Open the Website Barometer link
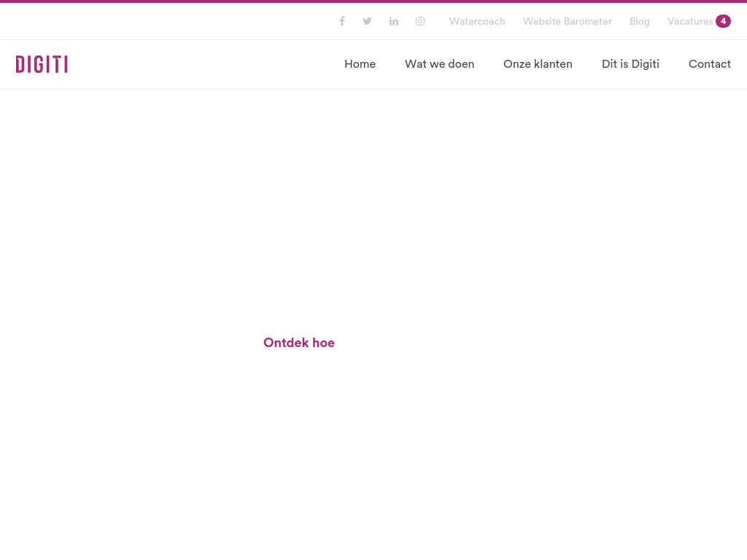This screenshot has width=747, height=560. click(x=567, y=21)
